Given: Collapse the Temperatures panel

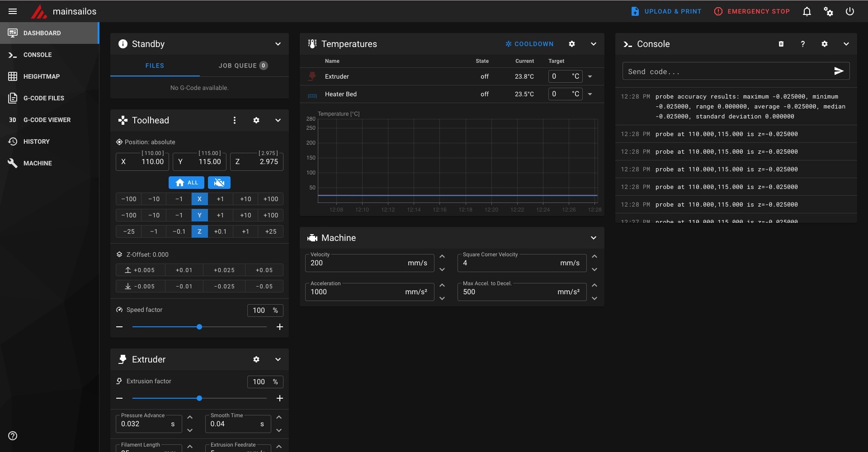Looking at the screenshot, I should [x=594, y=44].
